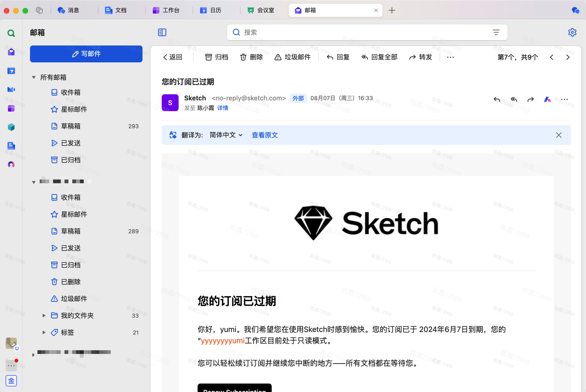Click the Renew Subscription button

pos(234,388)
